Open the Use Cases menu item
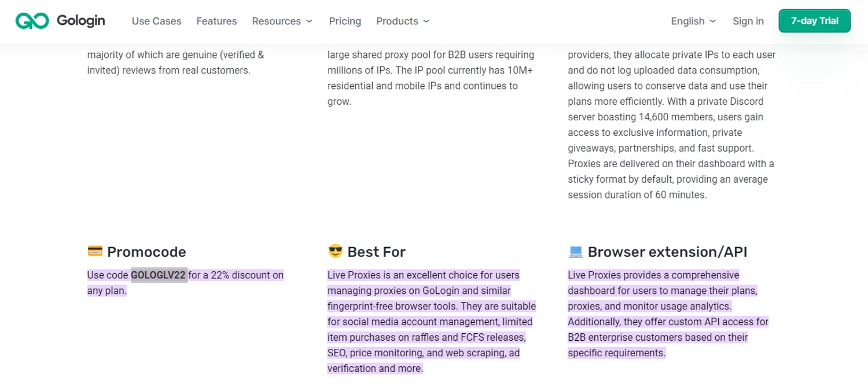This screenshot has width=868, height=387. (x=156, y=21)
